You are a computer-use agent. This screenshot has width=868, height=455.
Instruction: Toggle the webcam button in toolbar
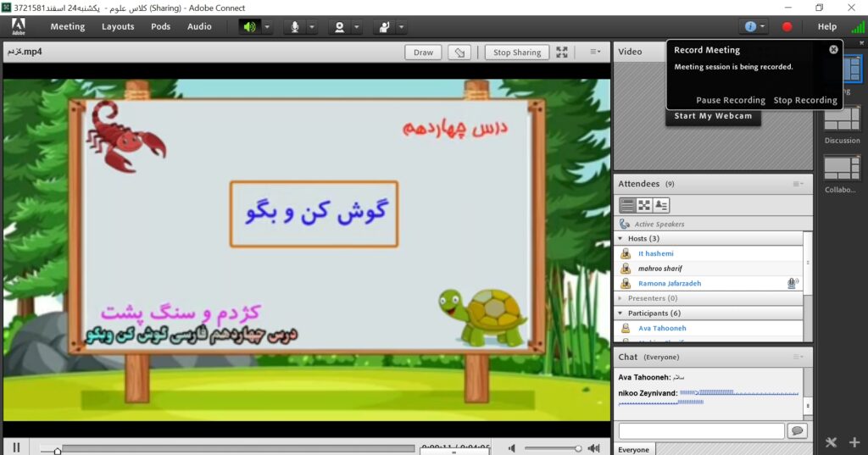(x=339, y=26)
